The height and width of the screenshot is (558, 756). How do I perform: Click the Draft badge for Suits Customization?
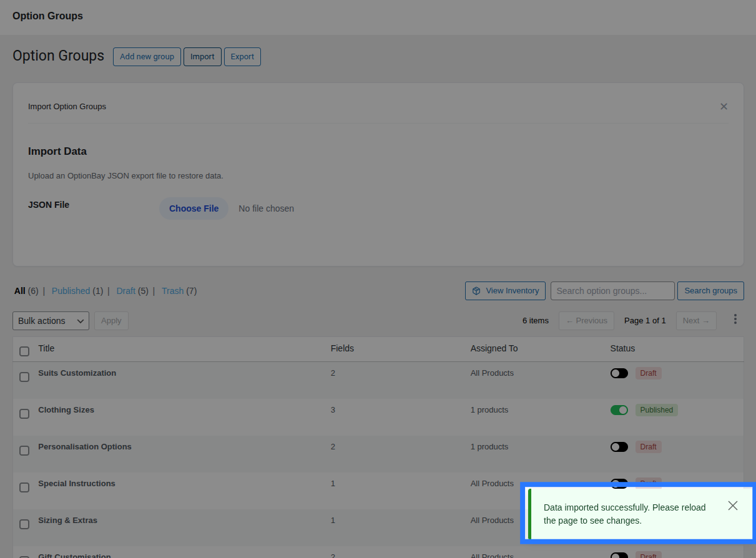point(649,373)
